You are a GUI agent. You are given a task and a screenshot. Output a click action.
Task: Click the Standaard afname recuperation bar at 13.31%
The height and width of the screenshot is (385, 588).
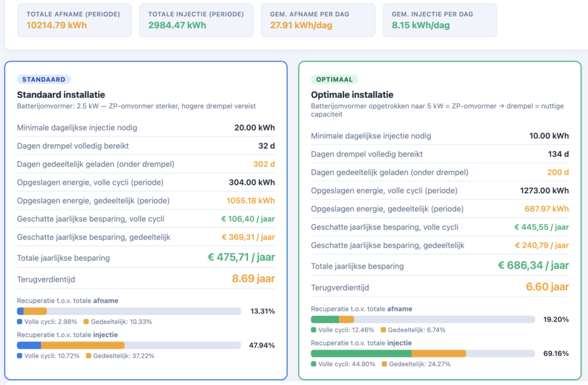(129, 311)
